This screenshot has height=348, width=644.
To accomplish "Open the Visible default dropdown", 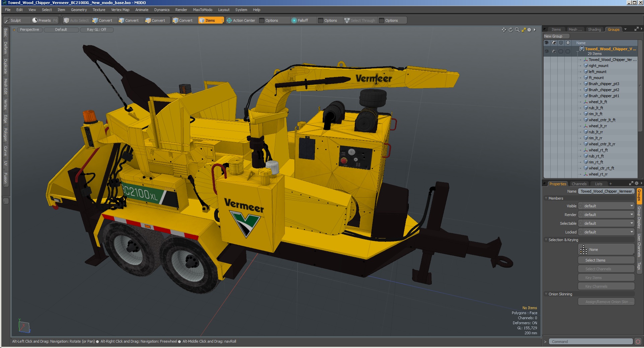I will pos(609,206).
